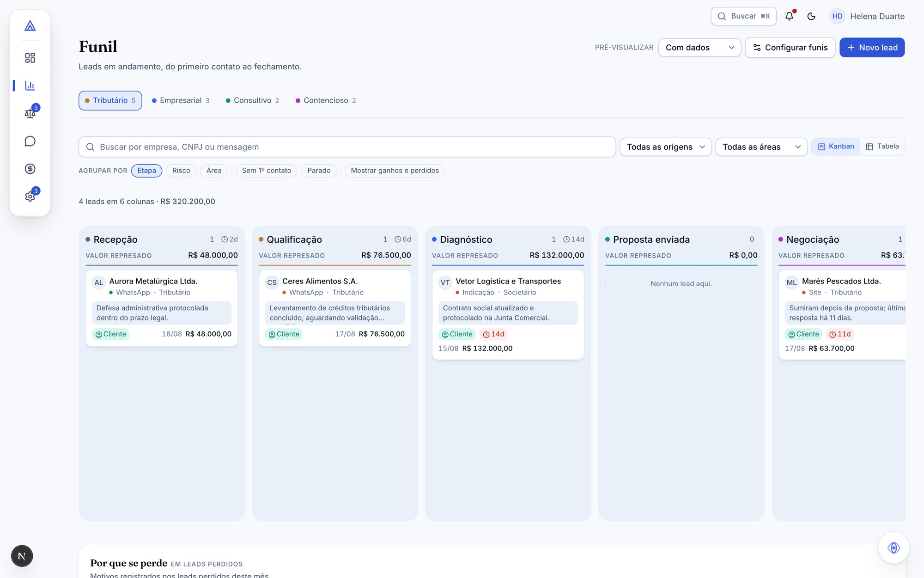Viewport: 924px width, 578px height.
Task: Open Ceres Alimentos S.A. lead title
Action: pos(320,281)
